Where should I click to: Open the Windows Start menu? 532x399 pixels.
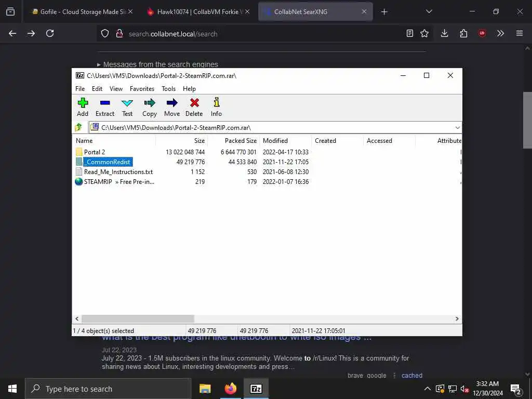[12, 389]
